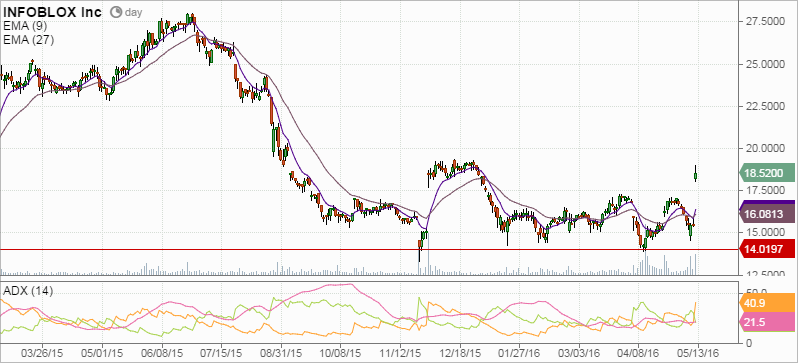Click the latest gap-up candlestick near 18.52
Image resolution: width=798 pixels, height=363 pixels.
(x=696, y=175)
